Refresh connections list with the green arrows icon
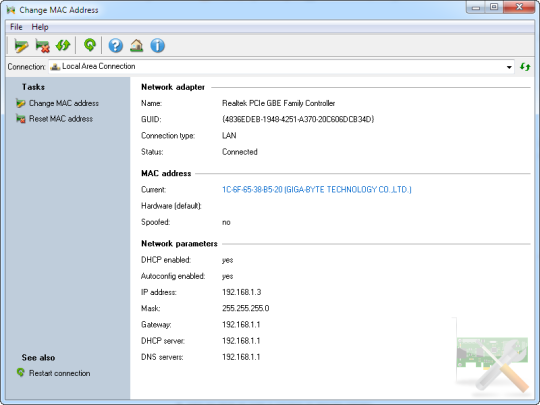540x405 pixels. point(525,67)
